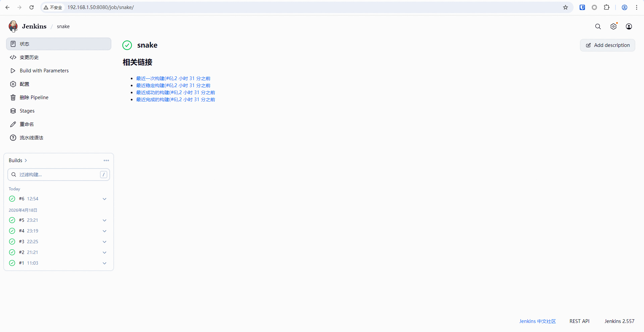Expand the dropdown chevron for build #1
644x332 pixels.
(x=105, y=263)
